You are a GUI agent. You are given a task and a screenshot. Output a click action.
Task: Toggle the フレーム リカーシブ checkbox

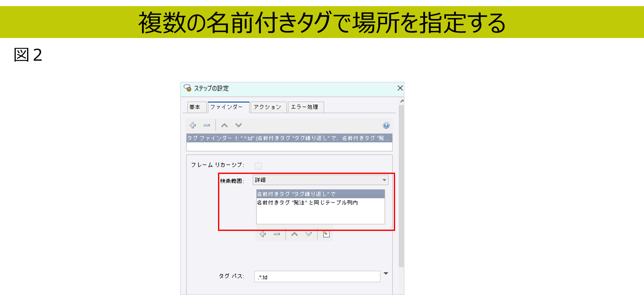tap(258, 166)
